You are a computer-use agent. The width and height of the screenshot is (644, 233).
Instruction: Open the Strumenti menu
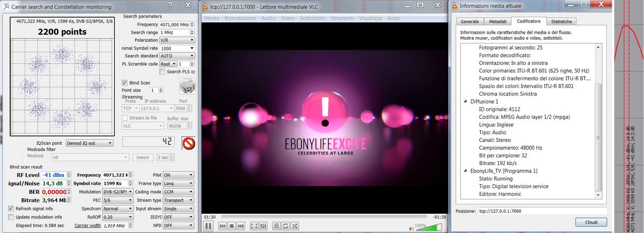pyautogui.click(x=342, y=18)
